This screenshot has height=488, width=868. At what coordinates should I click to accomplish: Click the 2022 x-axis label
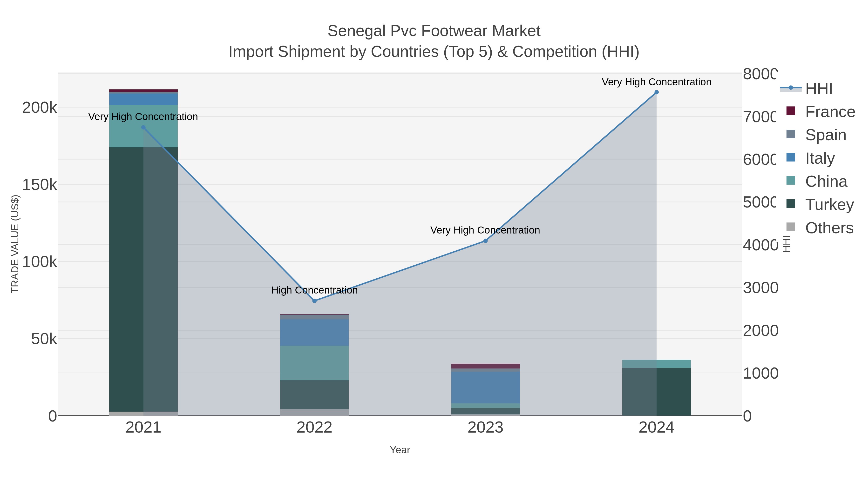pos(314,428)
